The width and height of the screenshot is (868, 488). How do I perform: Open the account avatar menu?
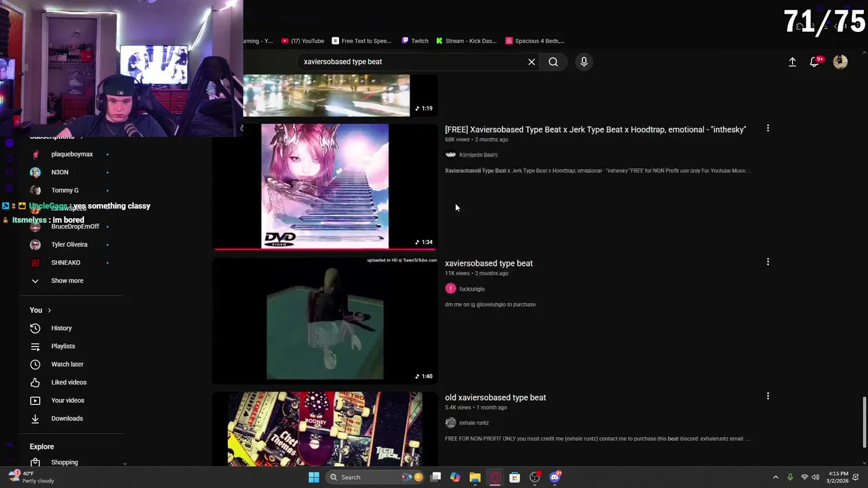[x=840, y=62]
